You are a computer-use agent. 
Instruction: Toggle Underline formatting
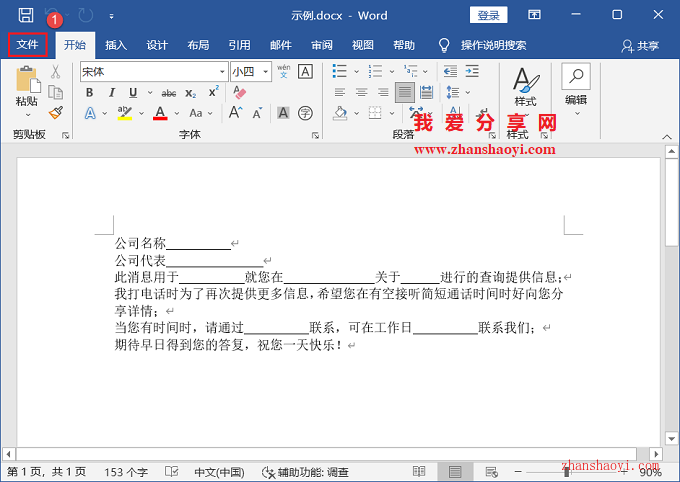click(x=133, y=92)
